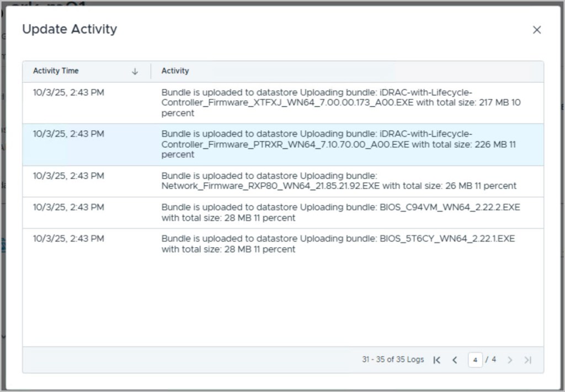This screenshot has height=392, width=565.
Task: Click the total pages '/ 4' label
Action: [x=491, y=359]
